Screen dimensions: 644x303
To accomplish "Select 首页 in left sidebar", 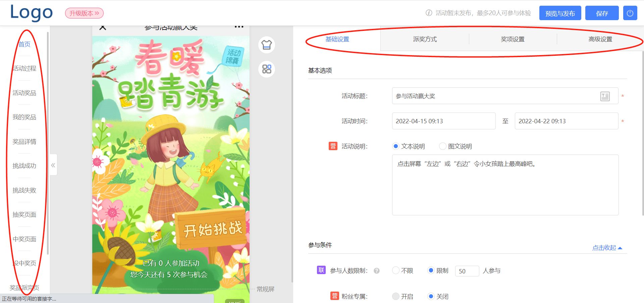I will pos(24,44).
